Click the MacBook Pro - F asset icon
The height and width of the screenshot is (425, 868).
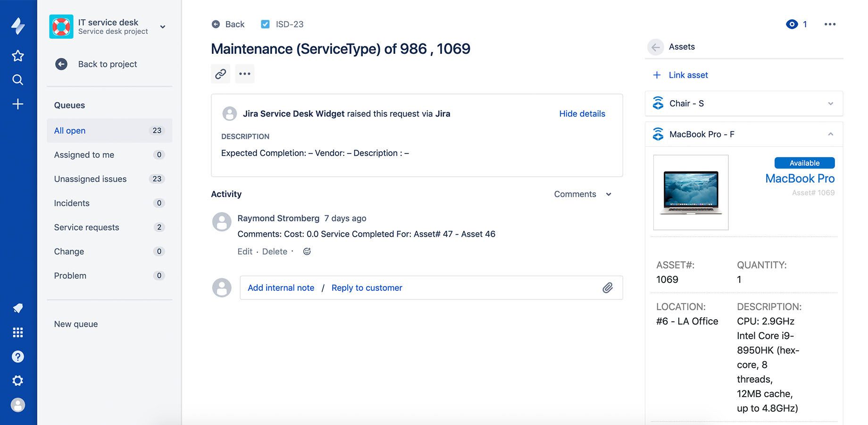[658, 134]
